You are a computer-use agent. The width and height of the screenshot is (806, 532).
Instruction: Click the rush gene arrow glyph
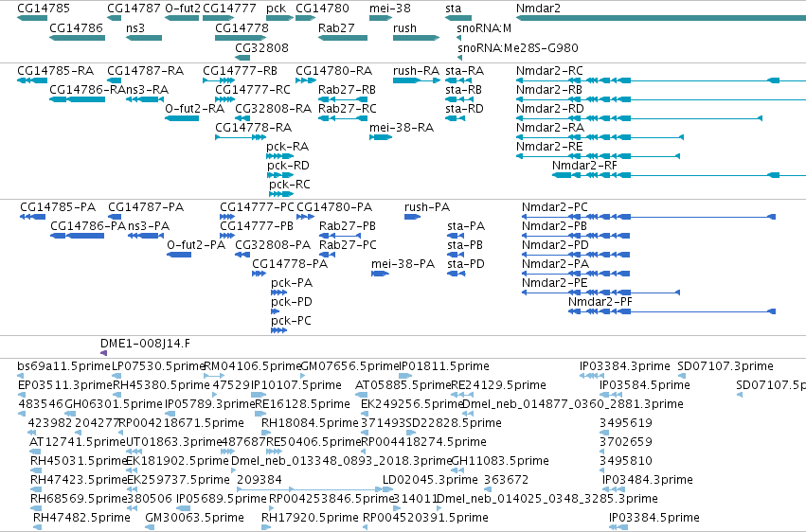(x=417, y=38)
